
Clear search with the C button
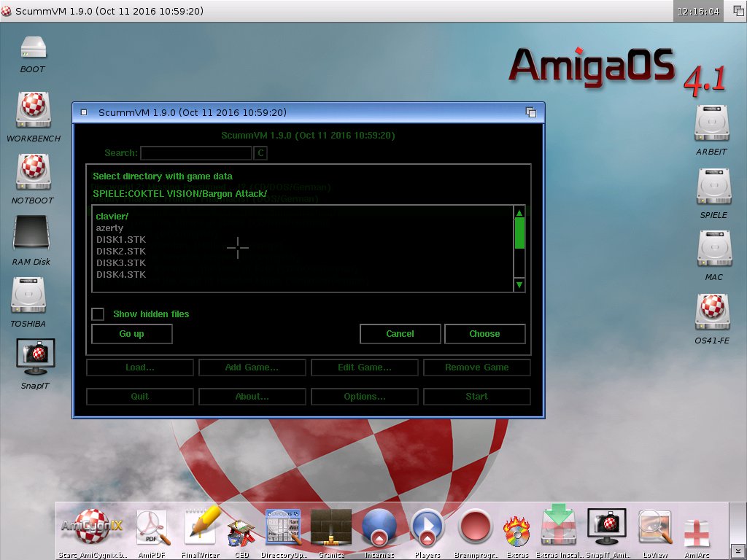[260, 153]
